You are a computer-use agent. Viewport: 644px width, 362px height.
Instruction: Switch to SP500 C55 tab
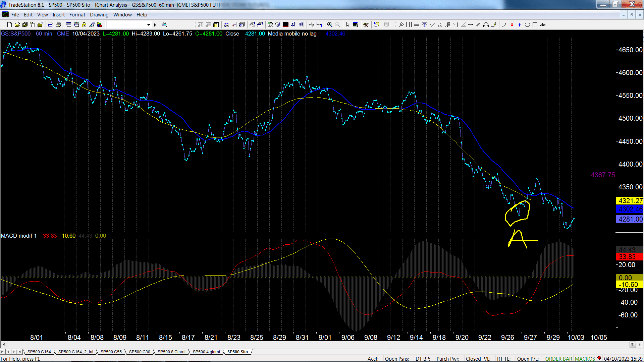pos(111,352)
